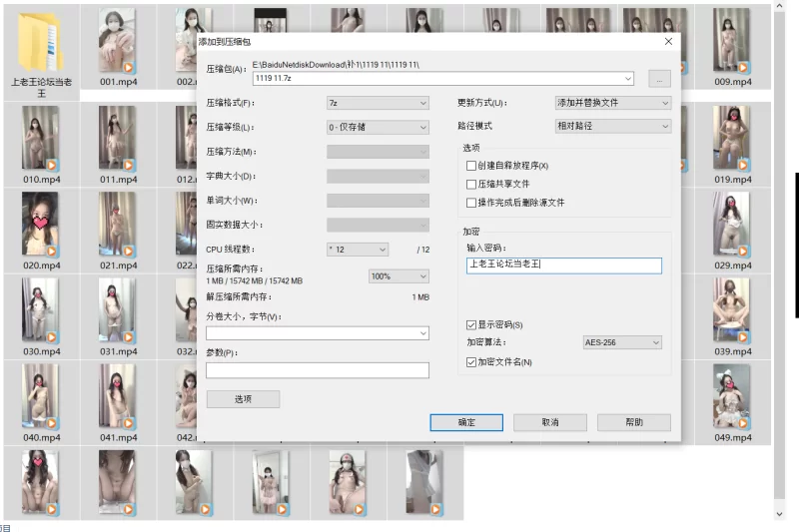This screenshot has width=799, height=532.
Task: Click the 输入密码 text field
Action: tap(563, 266)
